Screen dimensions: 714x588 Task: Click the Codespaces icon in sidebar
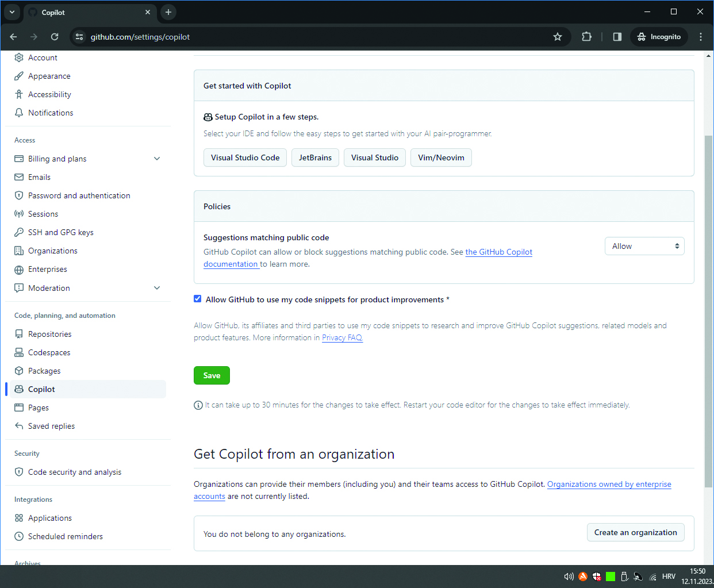point(19,352)
